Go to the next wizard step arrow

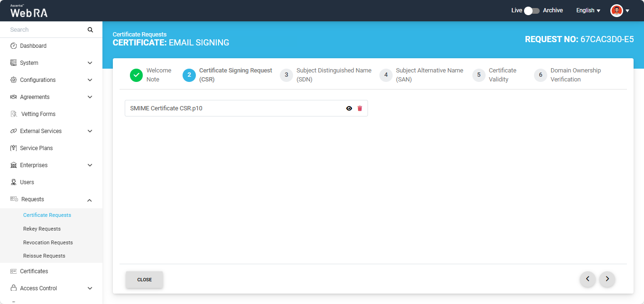(x=607, y=279)
